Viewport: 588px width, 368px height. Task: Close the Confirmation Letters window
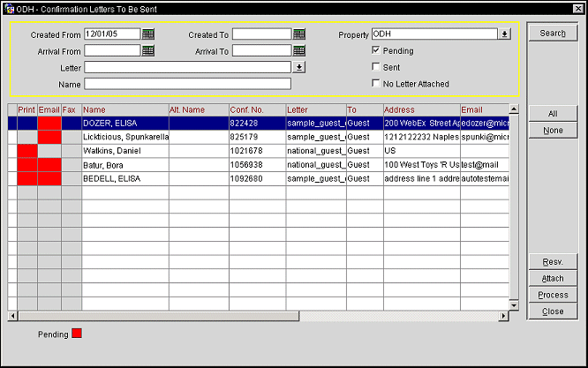point(577,7)
